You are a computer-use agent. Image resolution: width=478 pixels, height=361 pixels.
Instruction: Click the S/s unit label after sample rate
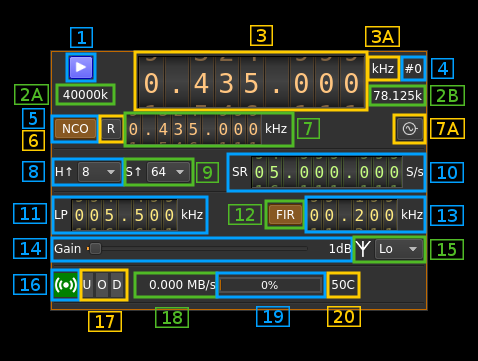pos(414,172)
